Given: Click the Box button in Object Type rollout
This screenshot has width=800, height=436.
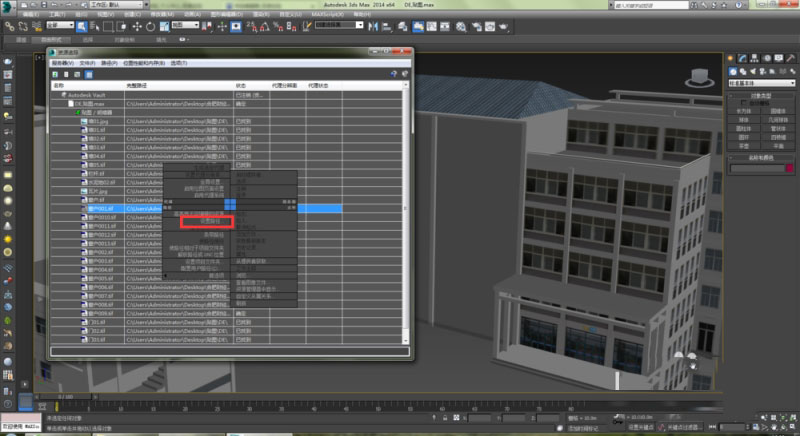Looking at the screenshot, I should [x=744, y=111].
